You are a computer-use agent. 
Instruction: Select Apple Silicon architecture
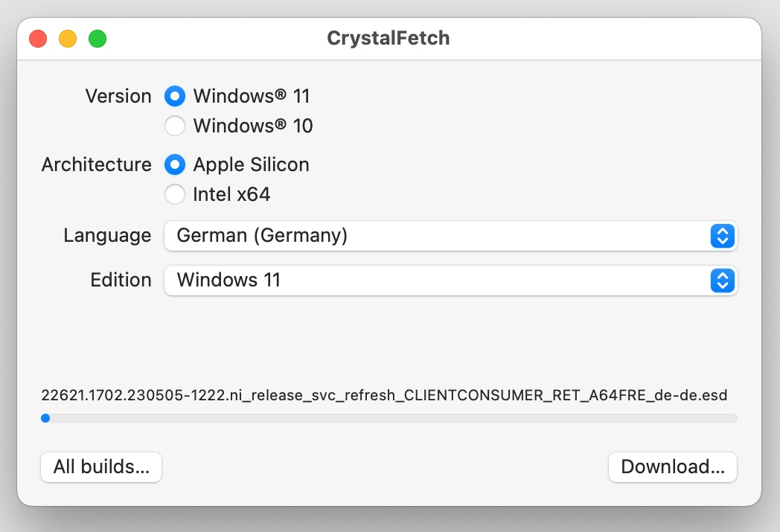175,164
